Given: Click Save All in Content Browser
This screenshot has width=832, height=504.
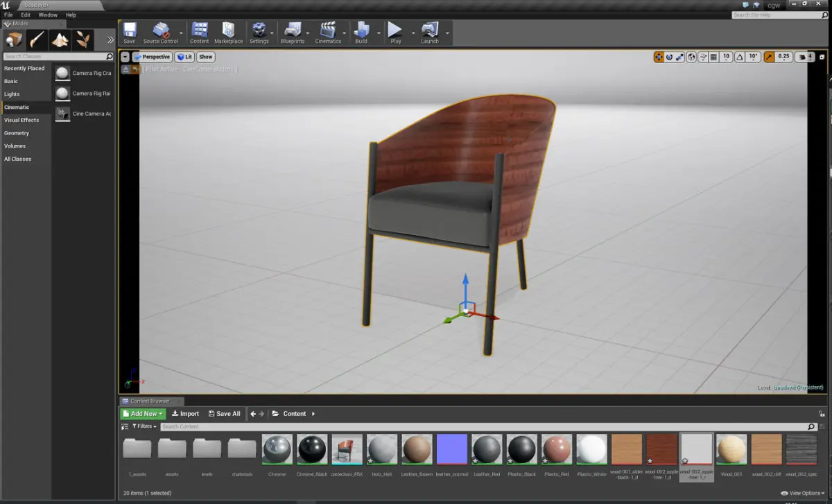Looking at the screenshot, I should click(224, 414).
